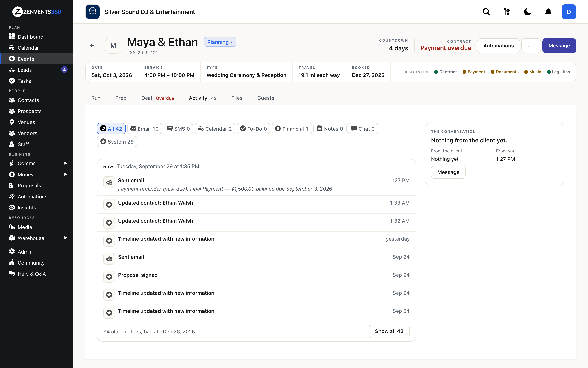The width and height of the screenshot is (588, 368).
Task: Open Admin settings in the sidebar
Action: 37,252
